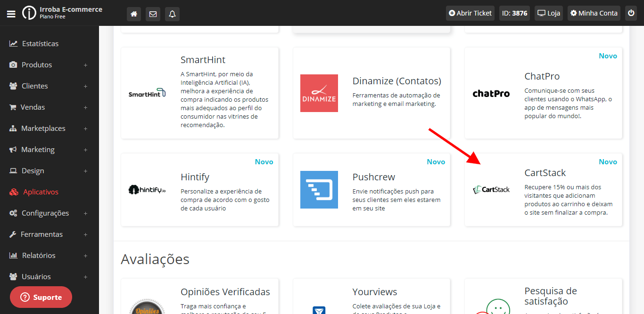Click the hintify.io logo
The width and height of the screenshot is (644, 314).
coord(147,190)
